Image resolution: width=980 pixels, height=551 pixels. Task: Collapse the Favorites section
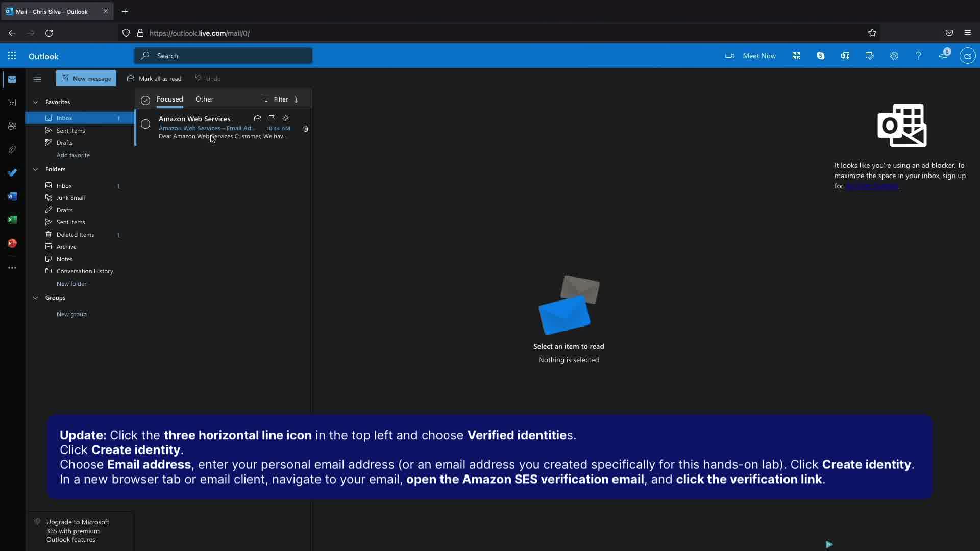[35, 102]
